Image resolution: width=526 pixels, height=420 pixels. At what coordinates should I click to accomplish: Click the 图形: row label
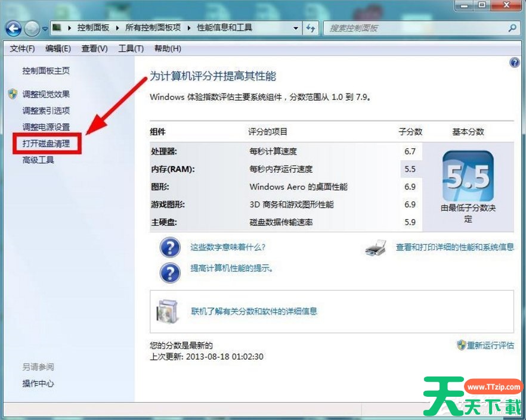pos(160,186)
